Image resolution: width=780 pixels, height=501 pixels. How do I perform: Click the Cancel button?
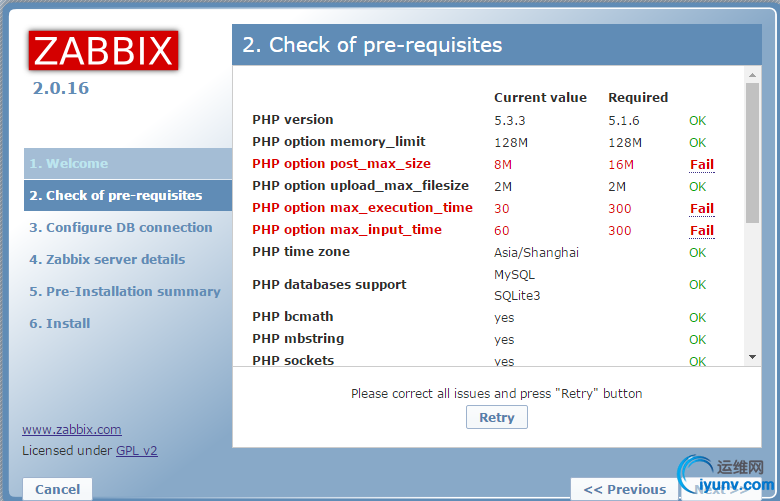[x=58, y=489]
